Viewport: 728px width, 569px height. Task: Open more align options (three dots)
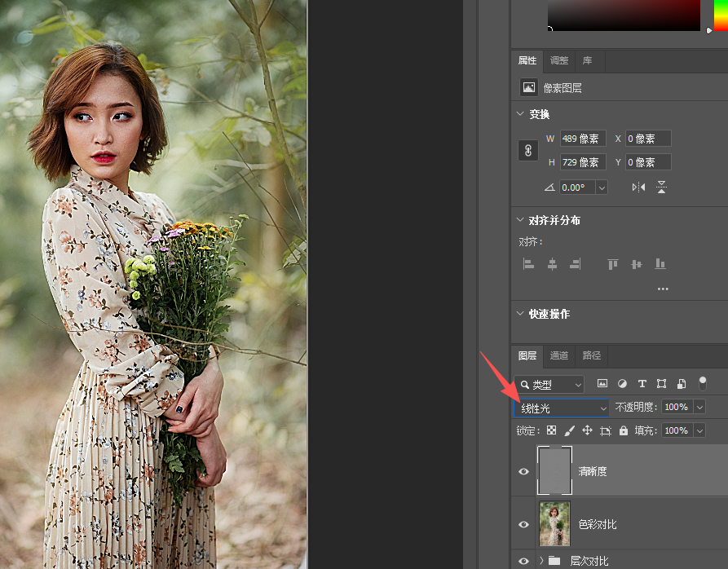663,289
